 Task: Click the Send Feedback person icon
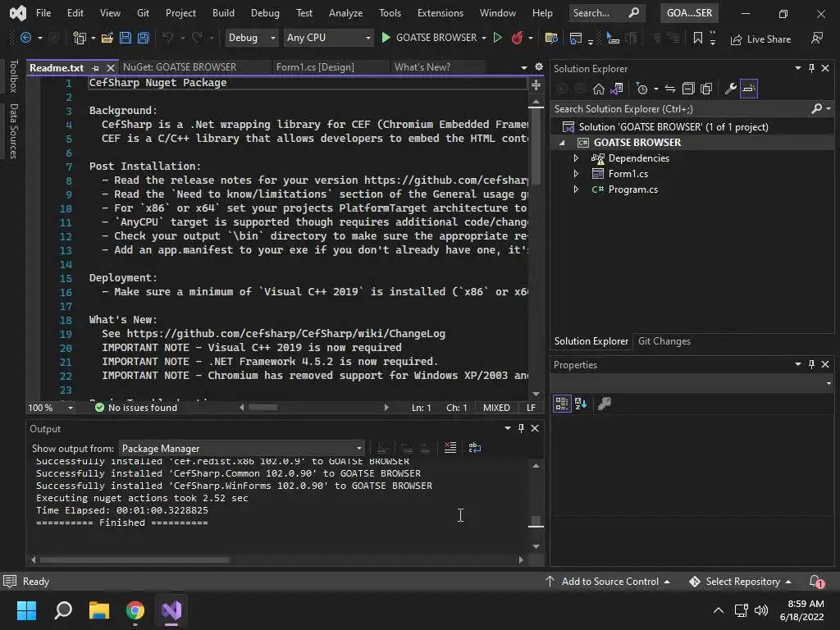tap(817, 38)
